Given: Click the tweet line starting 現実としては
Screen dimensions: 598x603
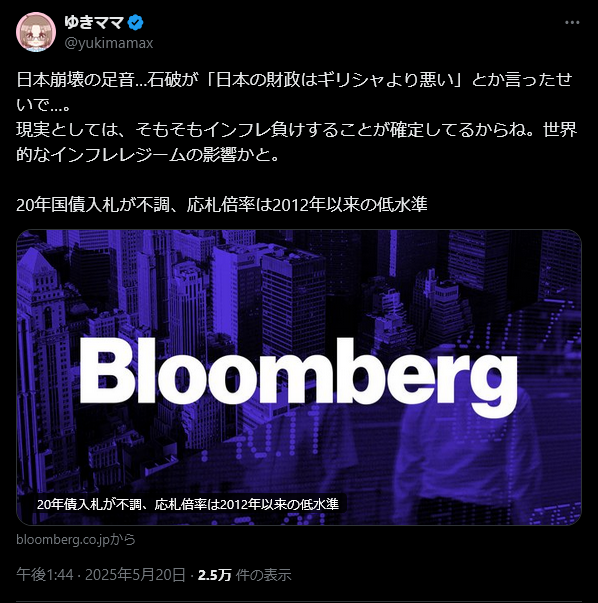Looking at the screenshot, I should click(x=297, y=130).
